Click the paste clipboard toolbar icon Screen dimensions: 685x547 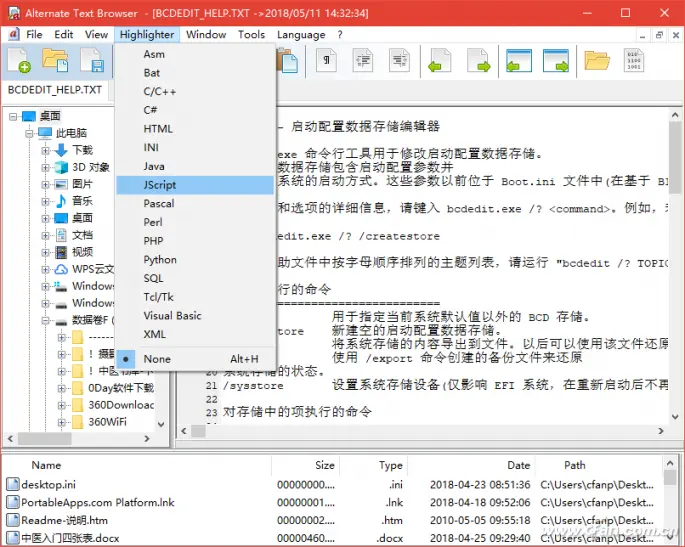[288, 61]
